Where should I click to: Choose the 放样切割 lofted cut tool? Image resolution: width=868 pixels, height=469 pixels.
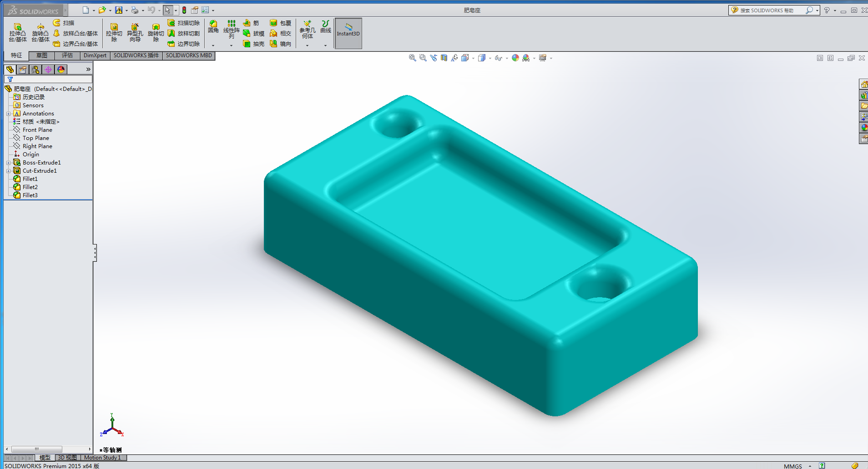click(x=184, y=33)
